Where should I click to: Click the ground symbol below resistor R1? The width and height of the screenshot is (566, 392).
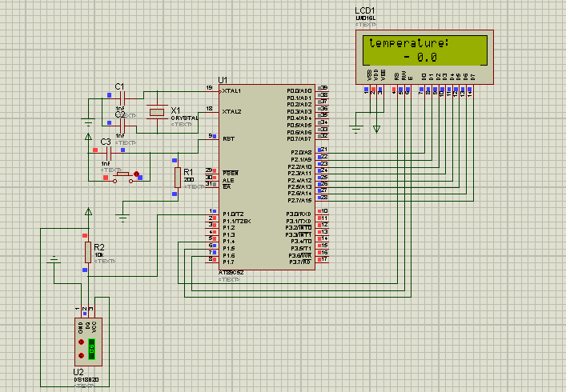pos(122,218)
